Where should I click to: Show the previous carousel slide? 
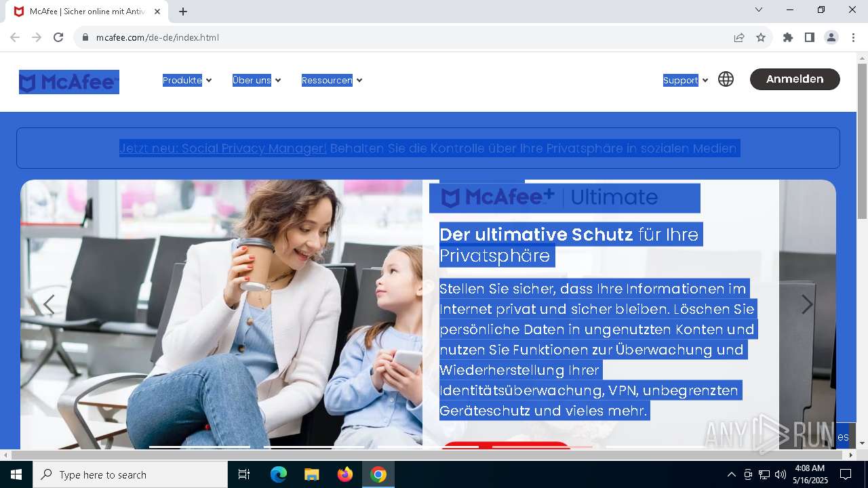[49, 305]
